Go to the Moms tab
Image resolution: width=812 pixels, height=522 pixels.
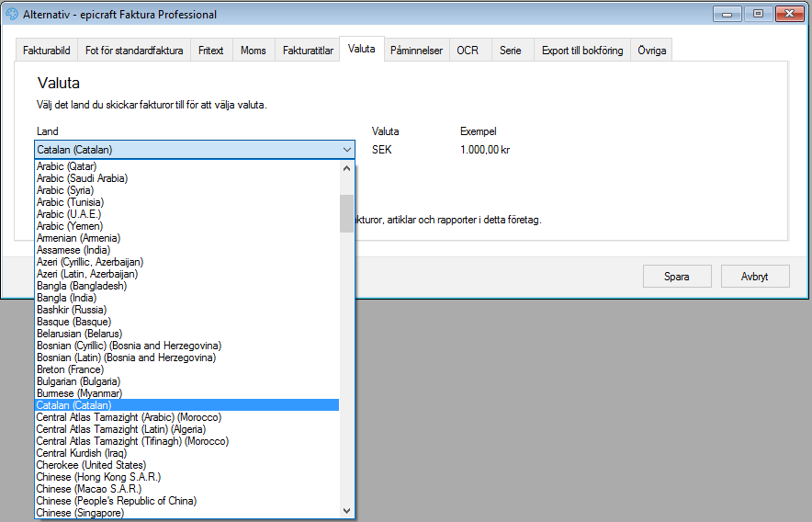254,51
